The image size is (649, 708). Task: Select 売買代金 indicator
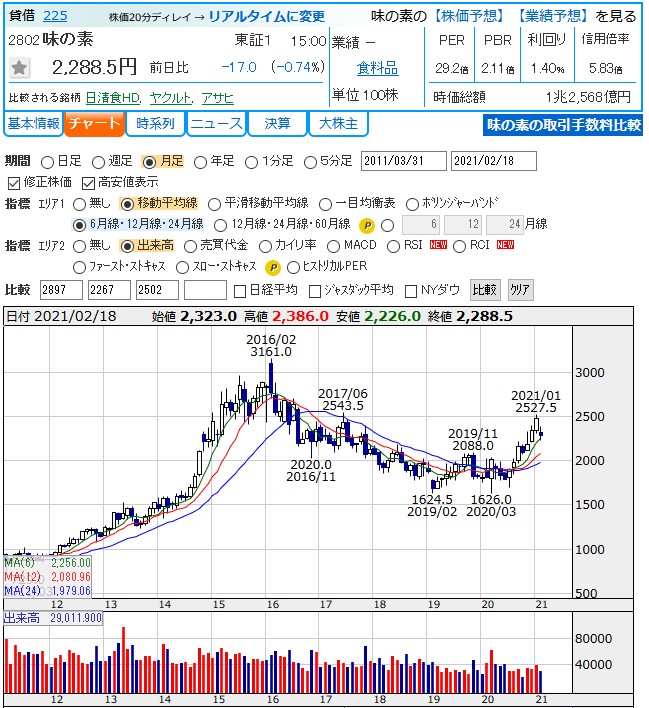(x=190, y=246)
